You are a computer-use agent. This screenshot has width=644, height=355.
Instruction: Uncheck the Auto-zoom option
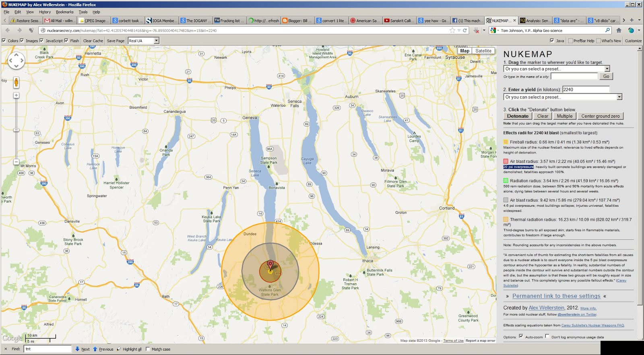click(521, 336)
